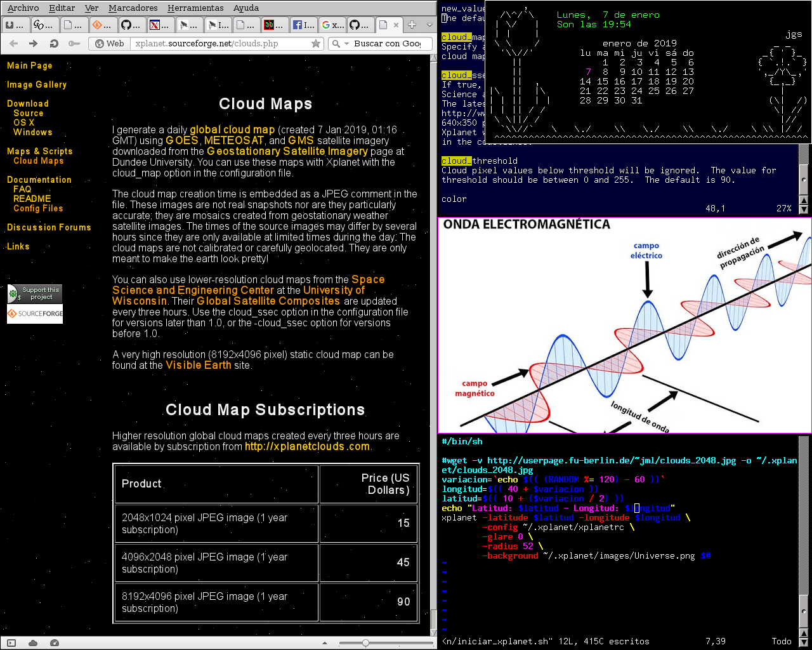Follow the METEOSAT link
This screenshot has width=812, height=650.
pos(234,140)
